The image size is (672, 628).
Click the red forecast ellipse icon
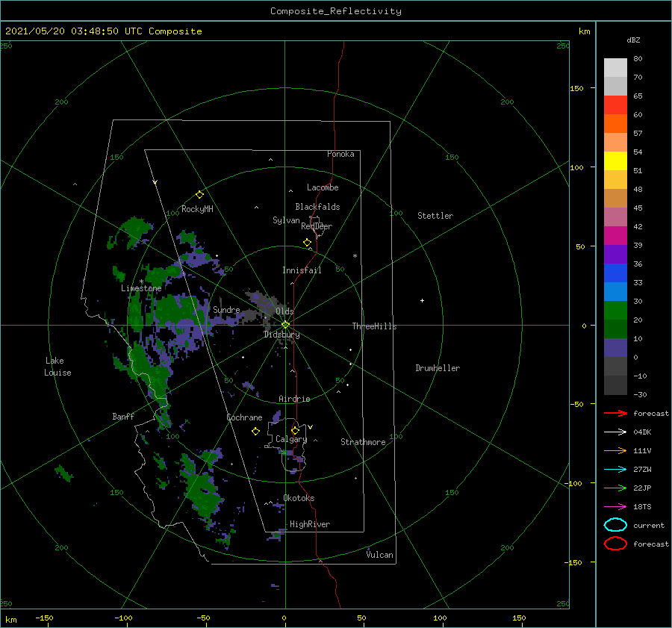pyautogui.click(x=615, y=544)
